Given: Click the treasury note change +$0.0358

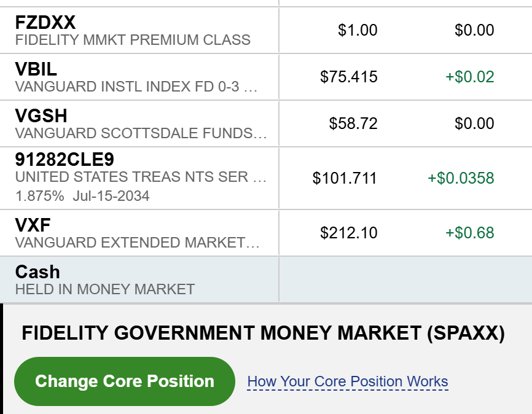Looking at the screenshot, I should (461, 178).
